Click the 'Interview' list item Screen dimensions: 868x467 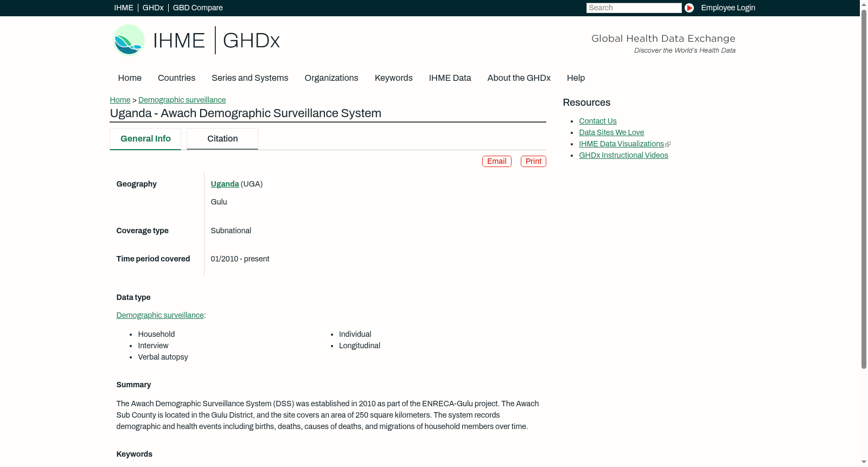point(153,346)
